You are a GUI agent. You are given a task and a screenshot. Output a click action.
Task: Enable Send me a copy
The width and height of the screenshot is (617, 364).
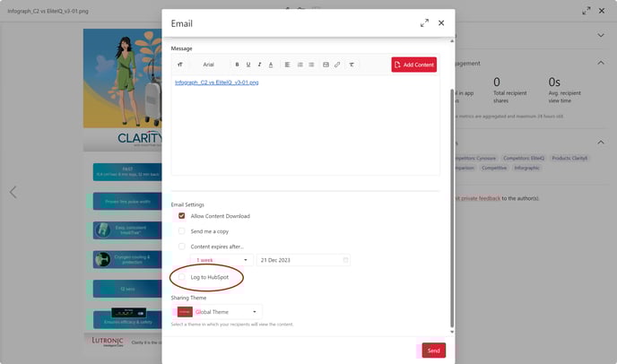pyautogui.click(x=182, y=230)
